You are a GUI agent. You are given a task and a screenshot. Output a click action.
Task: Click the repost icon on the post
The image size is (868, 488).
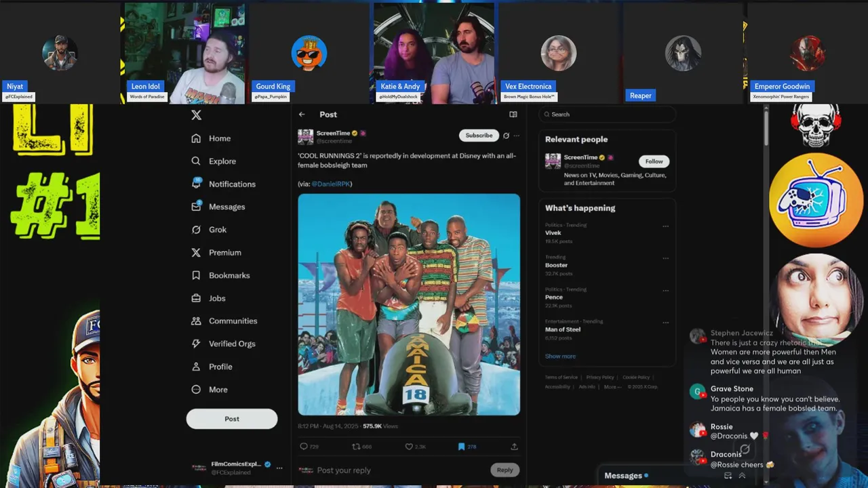point(356,447)
